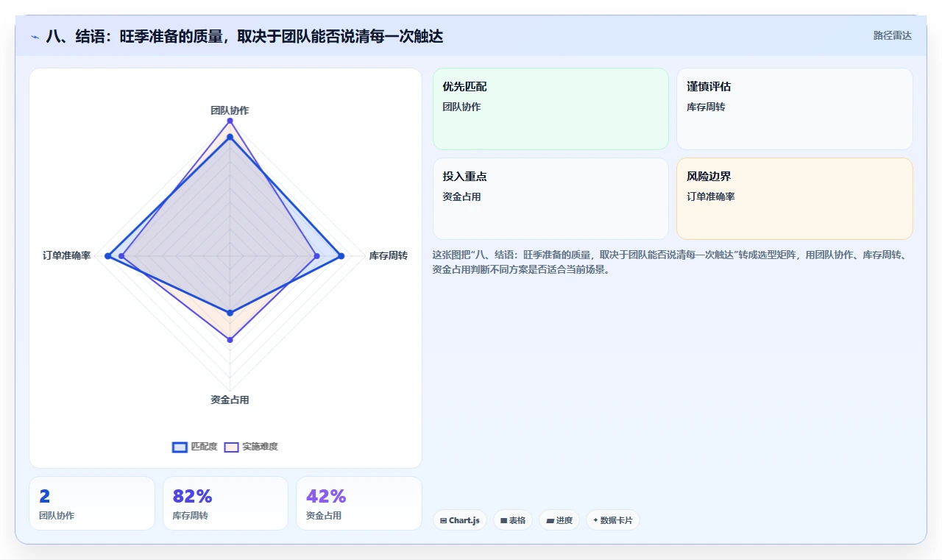Click the 2 statistic value

coord(44,497)
